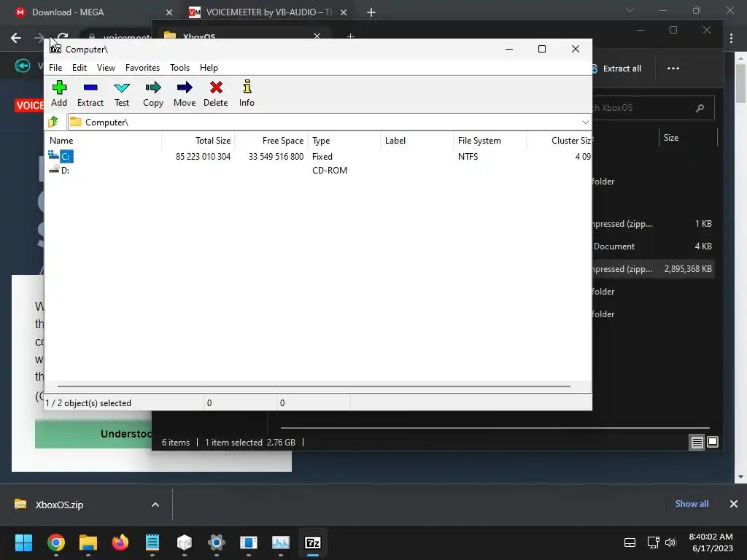Click the Explorer search magnifier icon
The height and width of the screenshot is (560, 747).
(x=700, y=108)
